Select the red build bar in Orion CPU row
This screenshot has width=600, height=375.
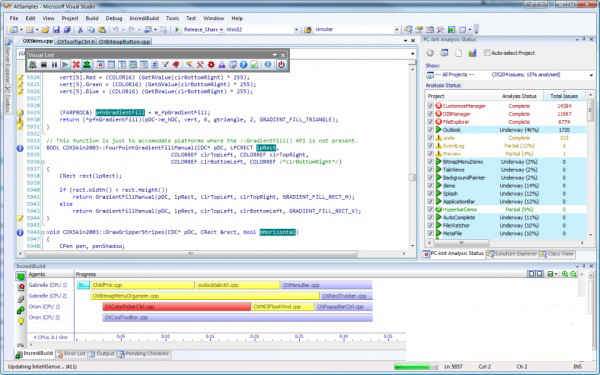pyautogui.click(x=177, y=307)
